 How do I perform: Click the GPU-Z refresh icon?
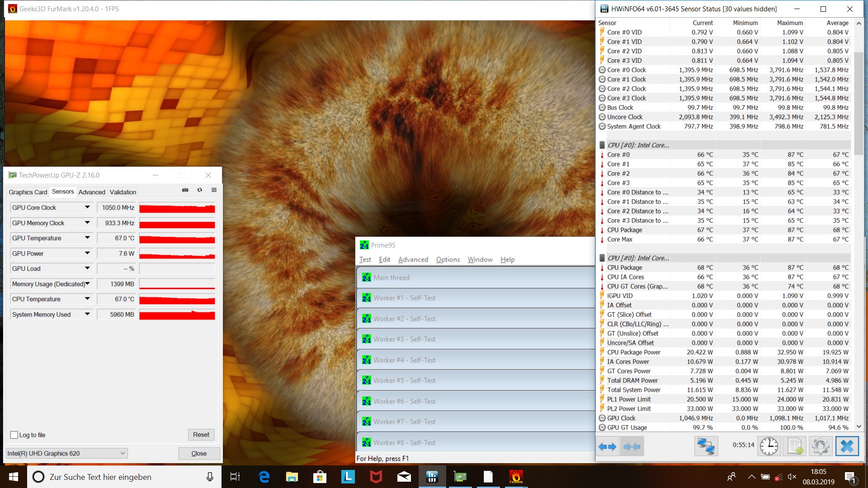click(x=199, y=190)
